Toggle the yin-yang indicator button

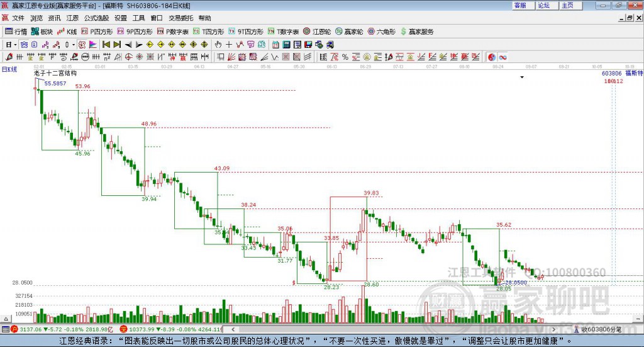tap(492, 57)
